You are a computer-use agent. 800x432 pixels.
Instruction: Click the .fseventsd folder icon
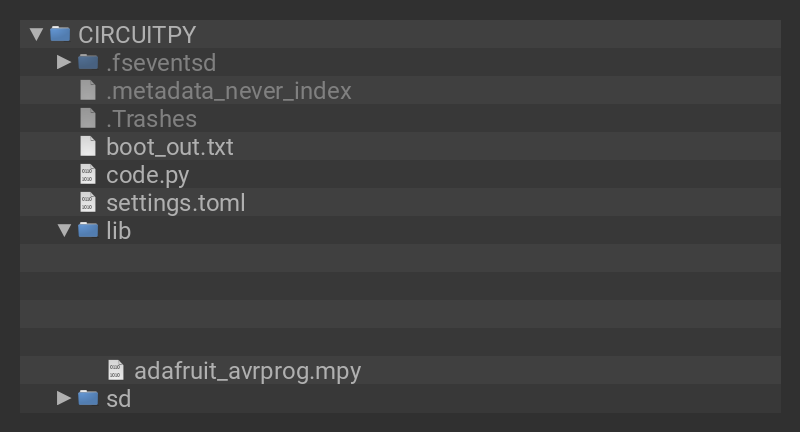[x=88, y=62]
